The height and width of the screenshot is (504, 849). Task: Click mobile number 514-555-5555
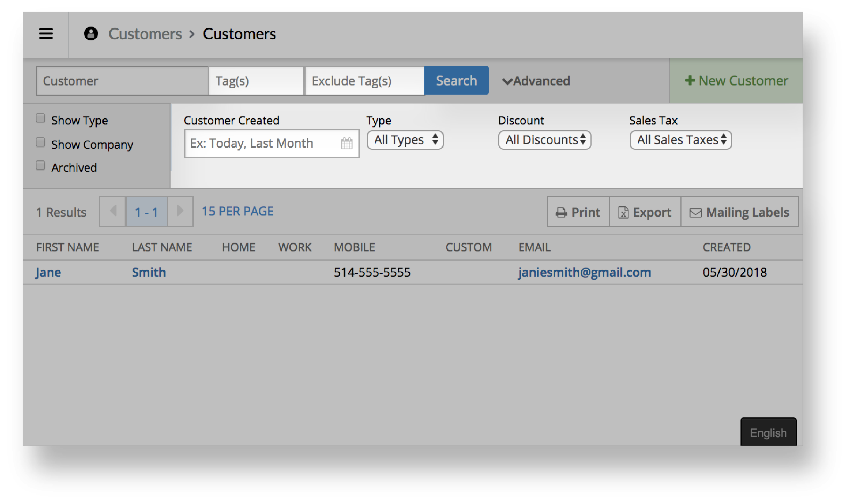(372, 272)
